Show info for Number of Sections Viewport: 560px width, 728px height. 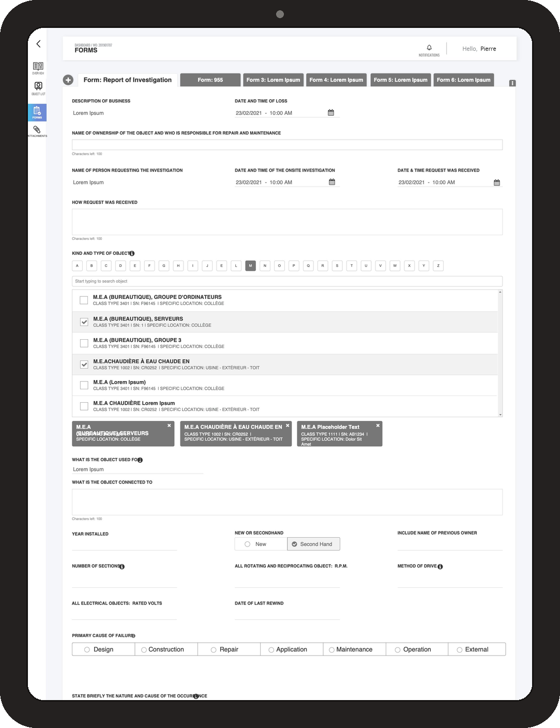(x=122, y=567)
